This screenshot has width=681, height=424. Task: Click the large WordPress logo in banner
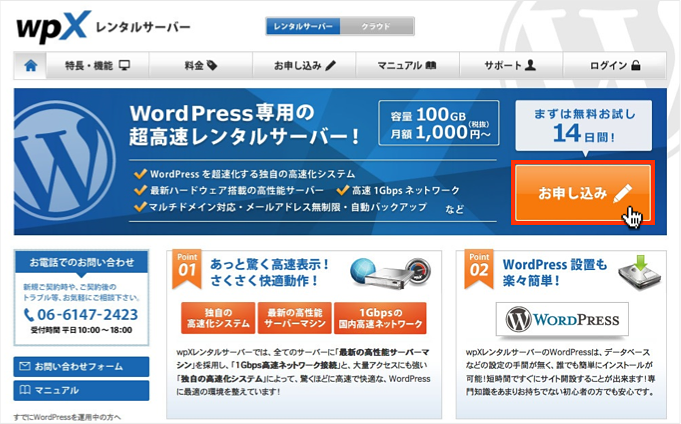tap(64, 162)
